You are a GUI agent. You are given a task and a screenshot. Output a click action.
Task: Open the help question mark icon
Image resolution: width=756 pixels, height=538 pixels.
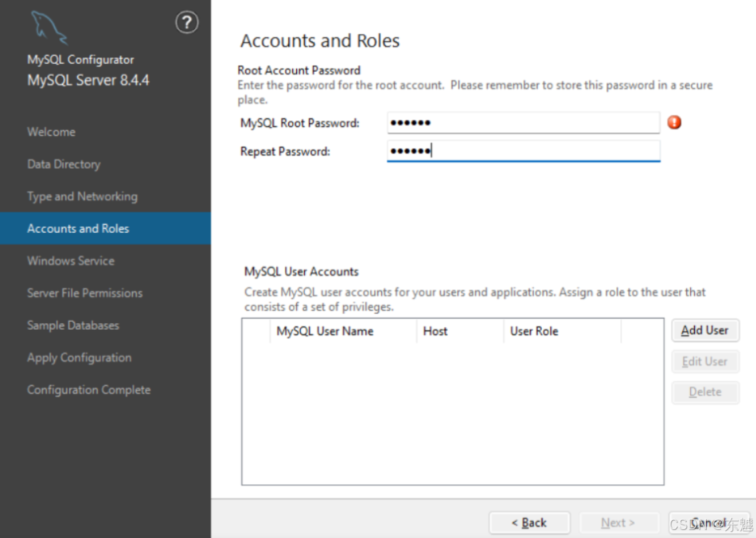pyautogui.click(x=186, y=22)
